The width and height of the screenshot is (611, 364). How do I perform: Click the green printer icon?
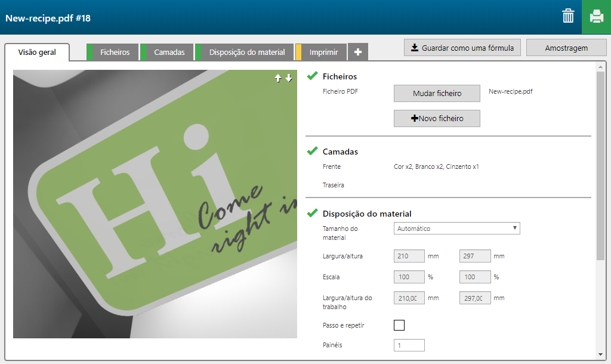point(596,17)
